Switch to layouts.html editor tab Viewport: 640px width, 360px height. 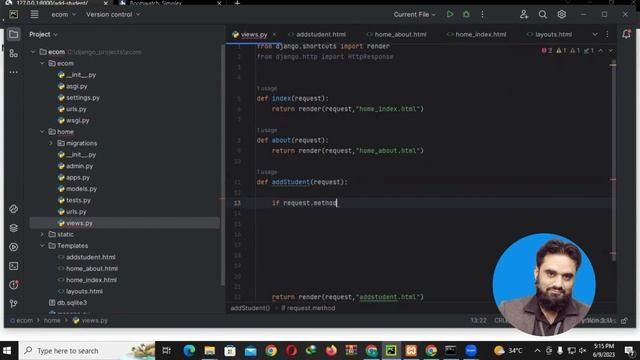(548, 34)
